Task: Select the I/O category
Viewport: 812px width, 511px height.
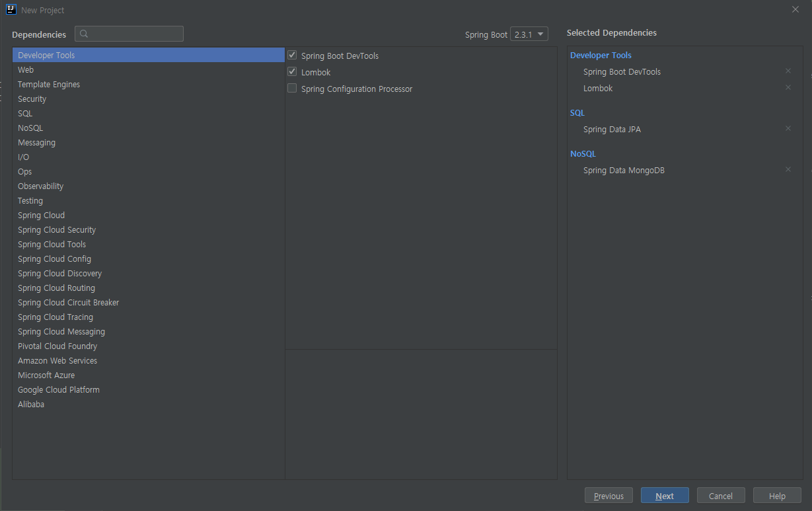Action: (x=149, y=157)
